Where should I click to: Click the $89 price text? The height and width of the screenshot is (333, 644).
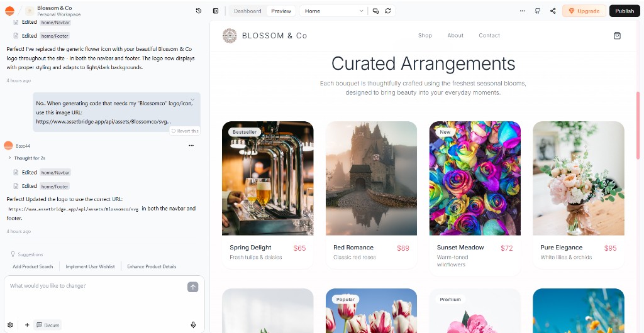403,248
